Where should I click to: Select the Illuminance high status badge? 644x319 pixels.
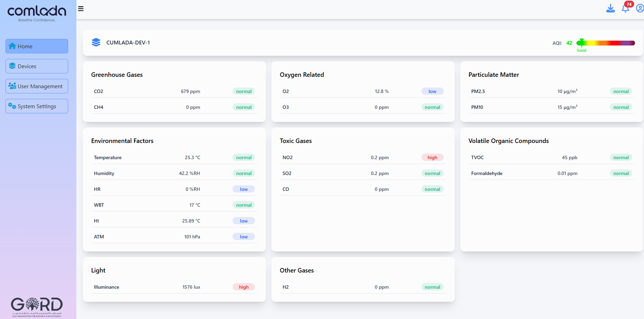tap(244, 287)
